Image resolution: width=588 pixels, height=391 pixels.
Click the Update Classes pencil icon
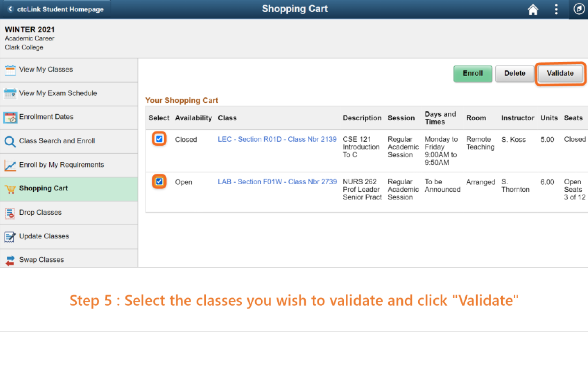click(x=10, y=237)
